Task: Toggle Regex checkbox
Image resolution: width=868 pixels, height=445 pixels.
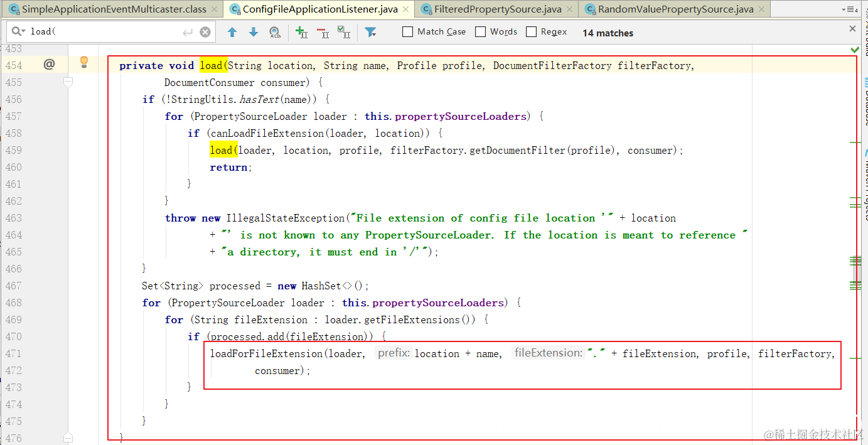Action: pyautogui.click(x=532, y=32)
